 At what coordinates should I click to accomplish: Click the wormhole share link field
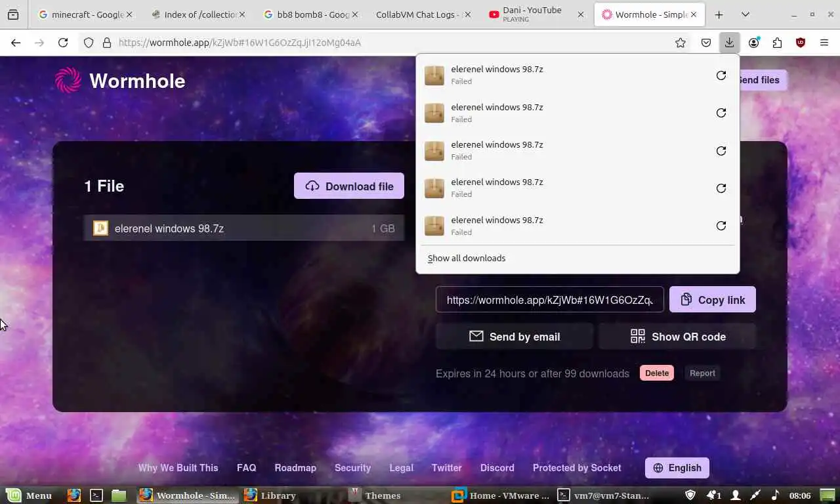pos(550,299)
